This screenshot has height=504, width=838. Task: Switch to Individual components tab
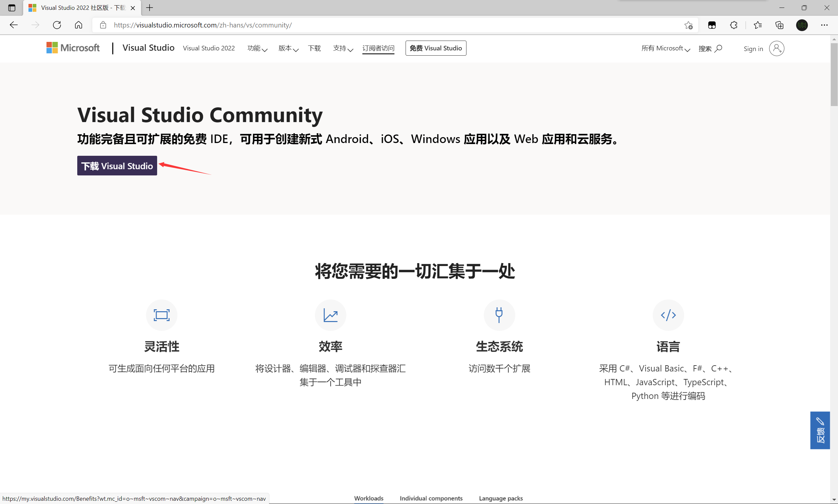[x=431, y=498]
